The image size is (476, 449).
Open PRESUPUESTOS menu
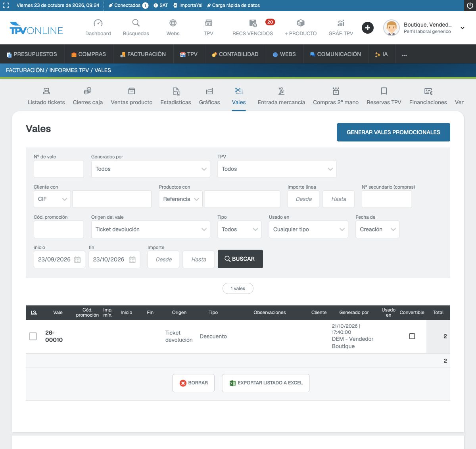[32, 54]
